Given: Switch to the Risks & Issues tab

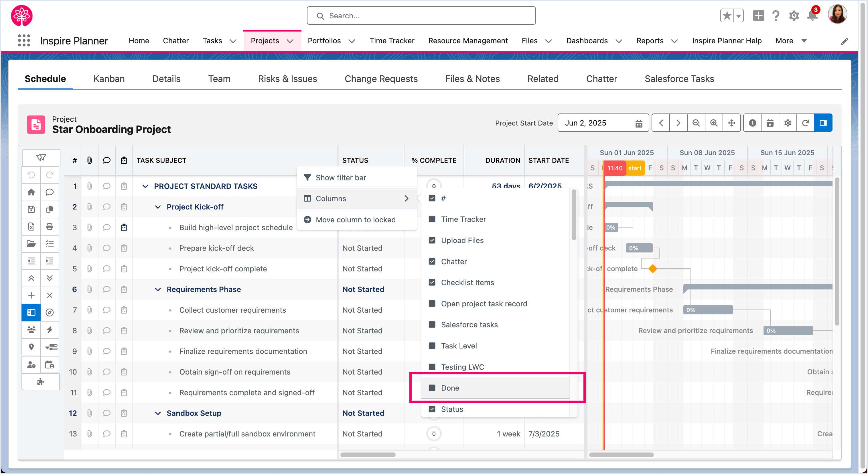Looking at the screenshot, I should click(287, 79).
